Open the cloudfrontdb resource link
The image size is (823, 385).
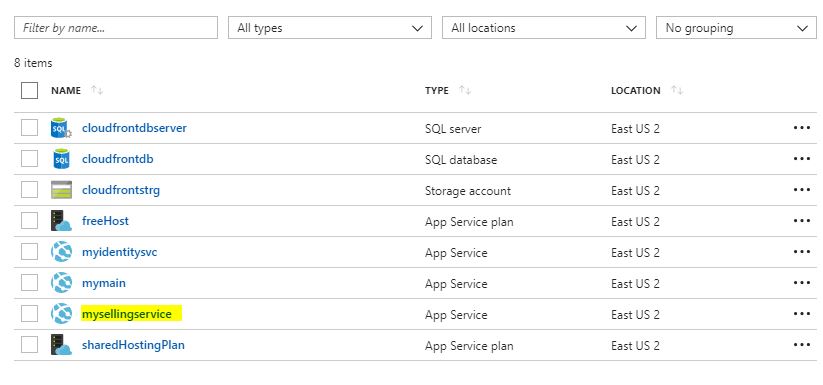[118, 158]
